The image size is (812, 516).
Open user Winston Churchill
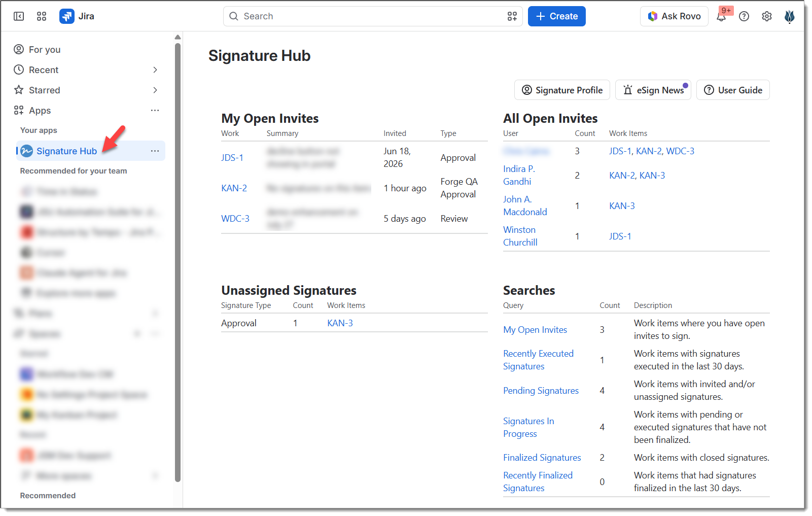[x=520, y=236]
